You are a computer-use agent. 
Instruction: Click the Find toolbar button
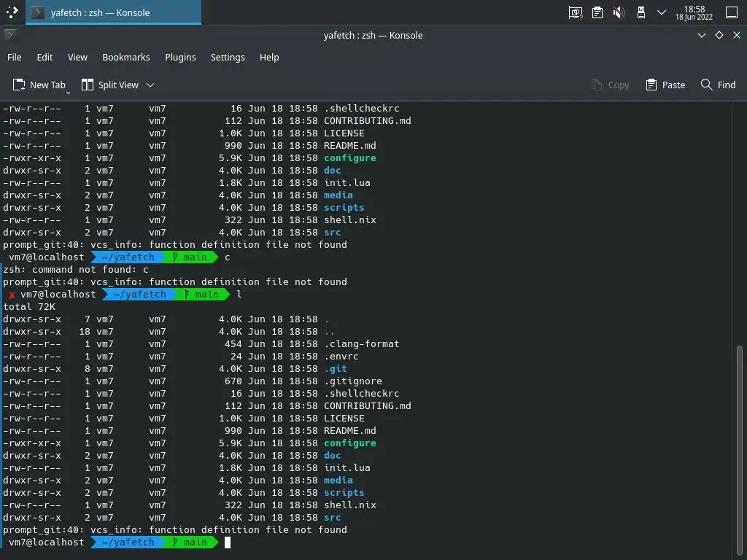click(x=719, y=85)
